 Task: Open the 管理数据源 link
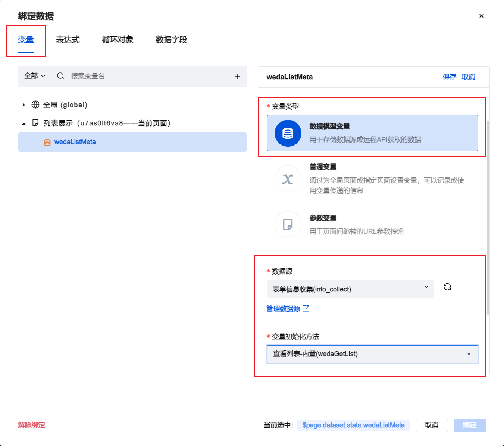tap(283, 309)
